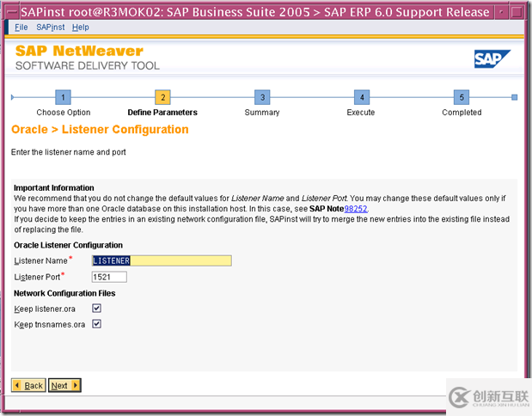Open the SAPinst menu
The image size is (532, 416).
point(51,28)
